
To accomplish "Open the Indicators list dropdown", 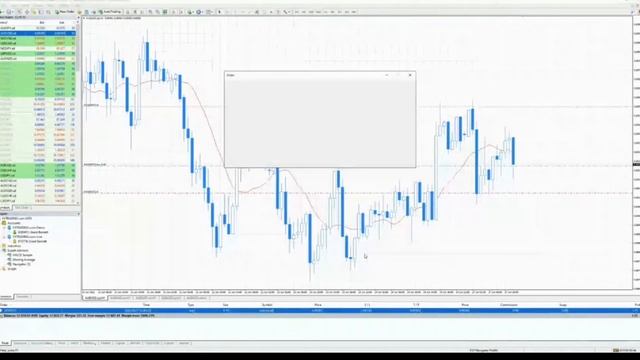I will 191,12.
